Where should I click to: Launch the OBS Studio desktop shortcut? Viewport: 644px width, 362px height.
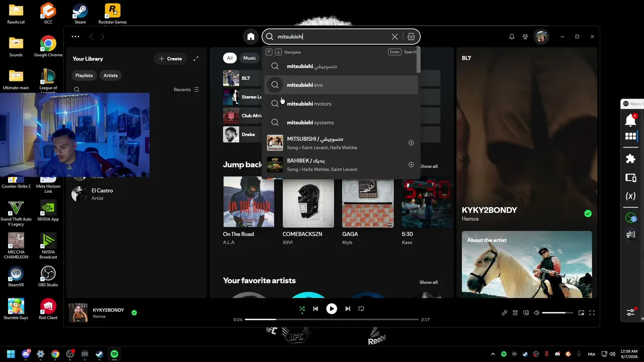point(48,277)
